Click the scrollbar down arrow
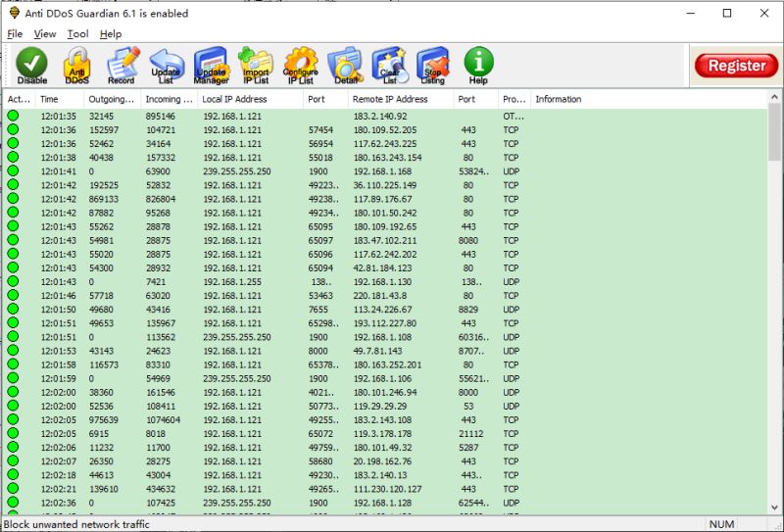The width and height of the screenshot is (784, 532). (774, 508)
